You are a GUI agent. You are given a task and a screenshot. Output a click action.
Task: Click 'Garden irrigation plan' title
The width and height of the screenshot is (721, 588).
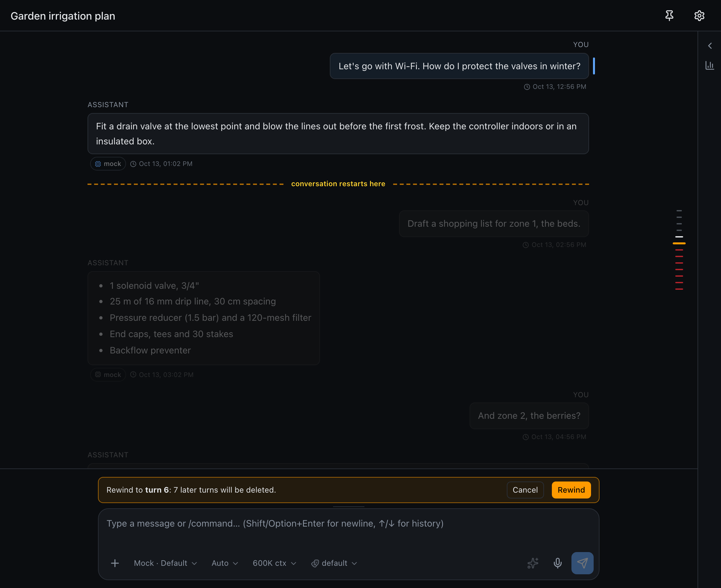point(63,16)
